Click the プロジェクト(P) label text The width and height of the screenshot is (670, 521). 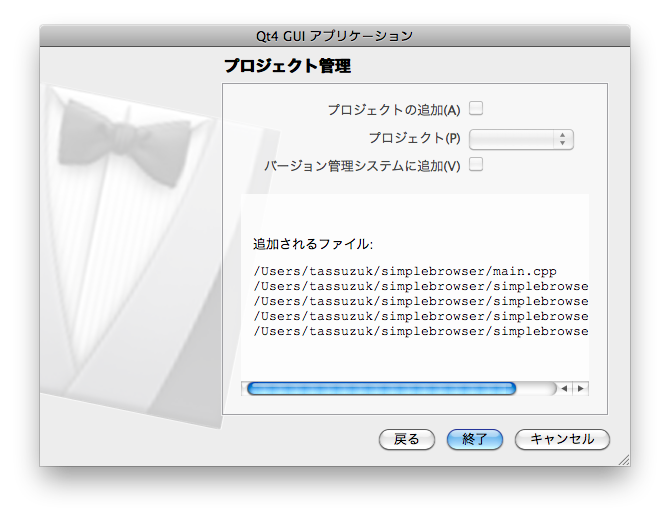click(x=414, y=138)
